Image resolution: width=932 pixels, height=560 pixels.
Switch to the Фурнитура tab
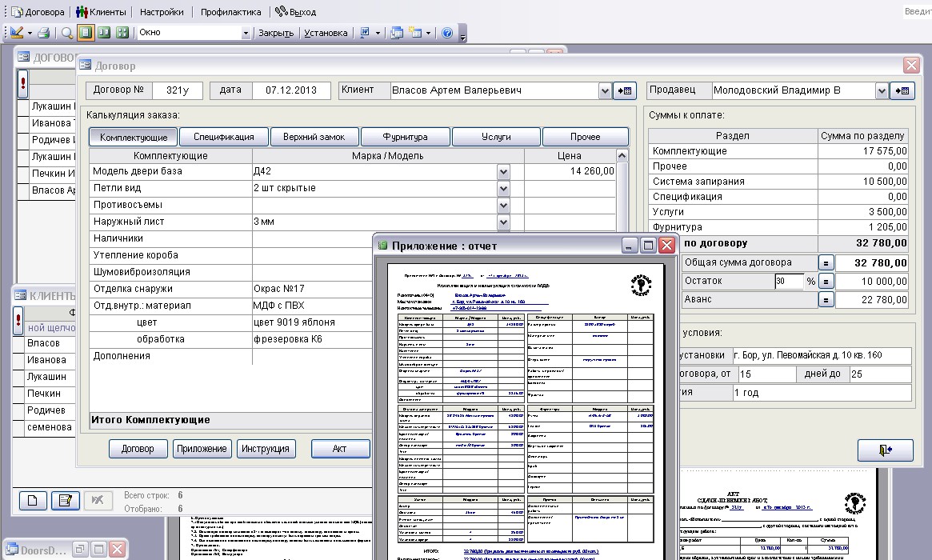pyautogui.click(x=405, y=137)
